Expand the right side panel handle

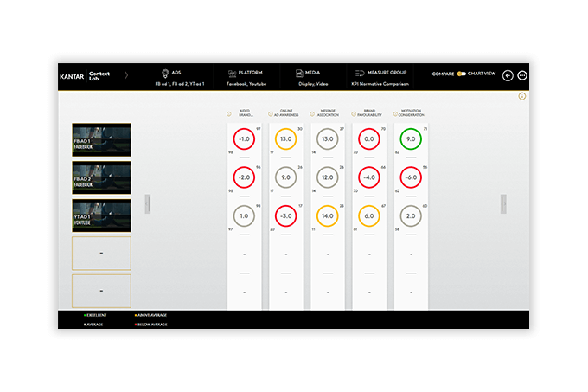(x=503, y=202)
